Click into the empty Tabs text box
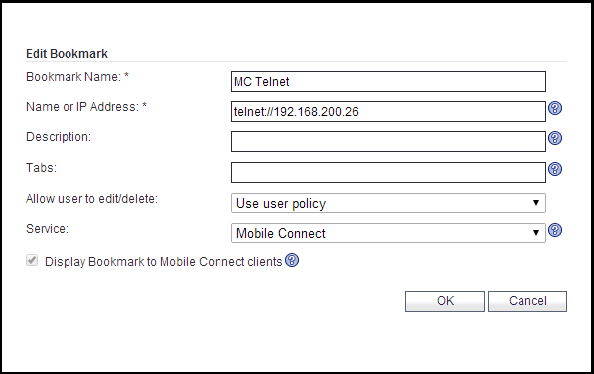The image size is (594, 374). pos(388,172)
